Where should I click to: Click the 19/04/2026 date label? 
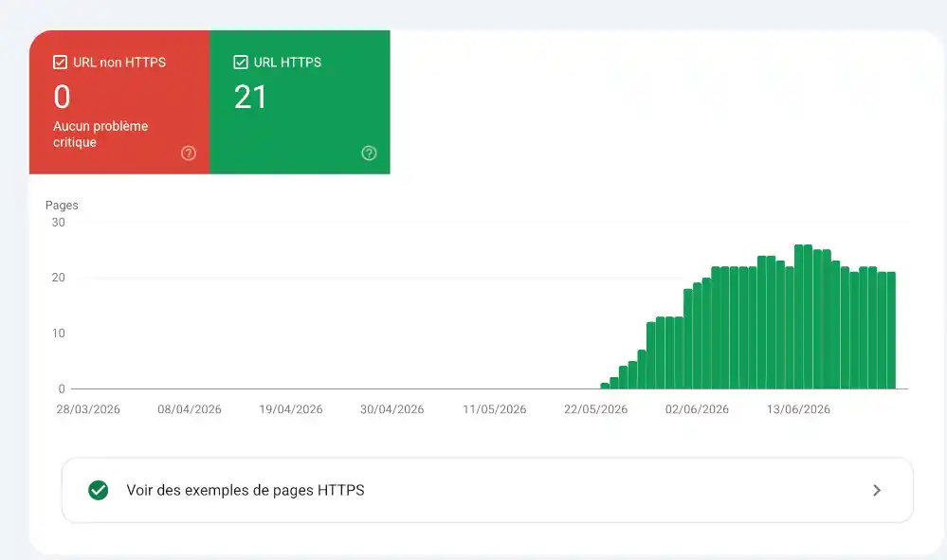(291, 409)
